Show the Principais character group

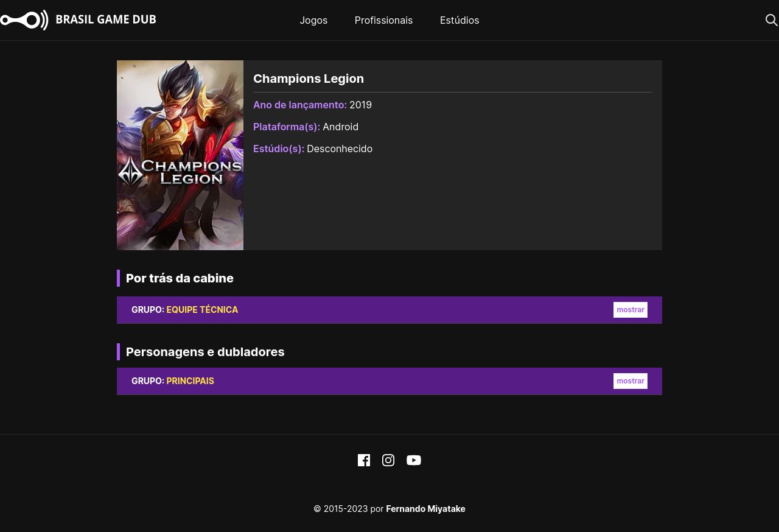pos(630,381)
